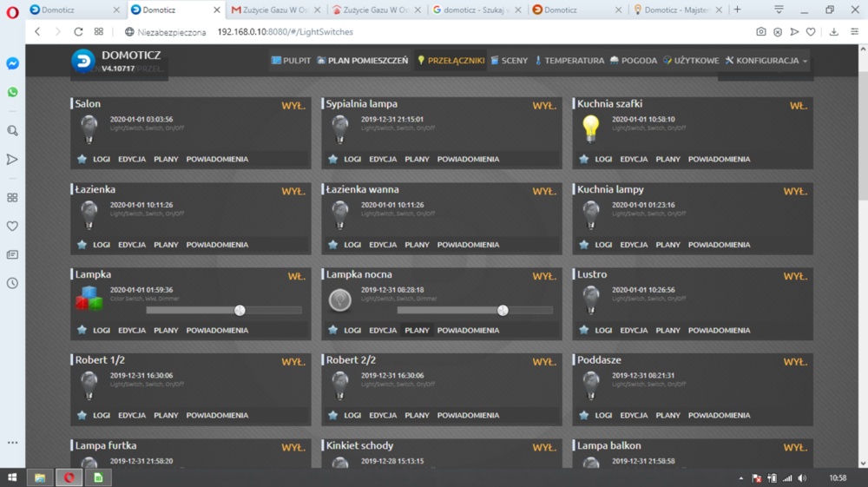Click EDYCJA on Sypialnia lampa card

pos(383,160)
